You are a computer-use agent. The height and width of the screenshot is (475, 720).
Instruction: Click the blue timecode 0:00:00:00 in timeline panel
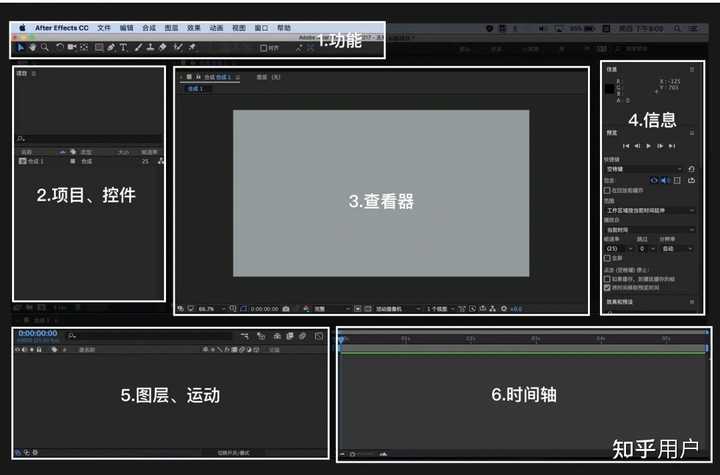point(38,333)
